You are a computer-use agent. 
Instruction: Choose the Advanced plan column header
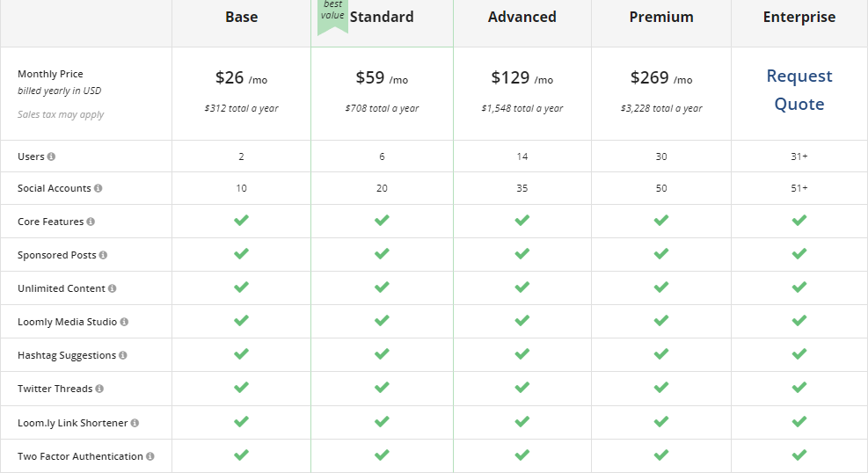(522, 17)
